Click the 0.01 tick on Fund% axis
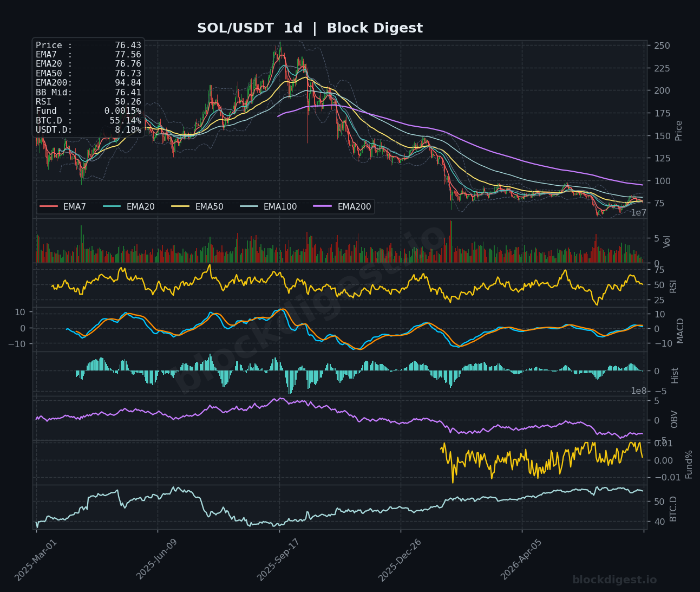This screenshot has height=592, width=700. (664, 444)
